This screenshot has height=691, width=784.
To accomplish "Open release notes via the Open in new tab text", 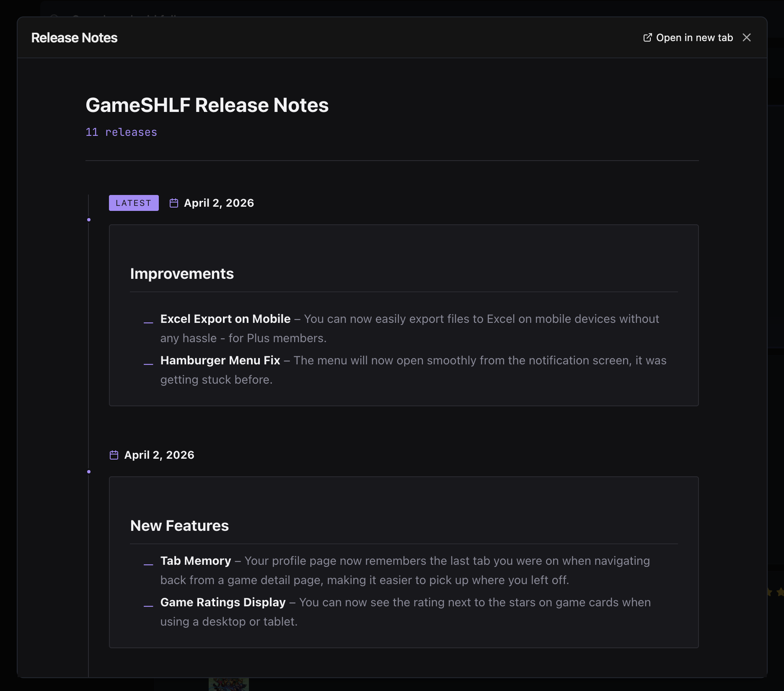I will click(x=694, y=38).
